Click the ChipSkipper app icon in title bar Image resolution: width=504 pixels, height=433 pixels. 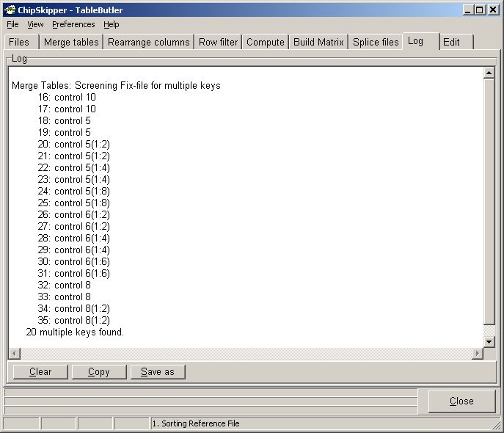(9, 10)
